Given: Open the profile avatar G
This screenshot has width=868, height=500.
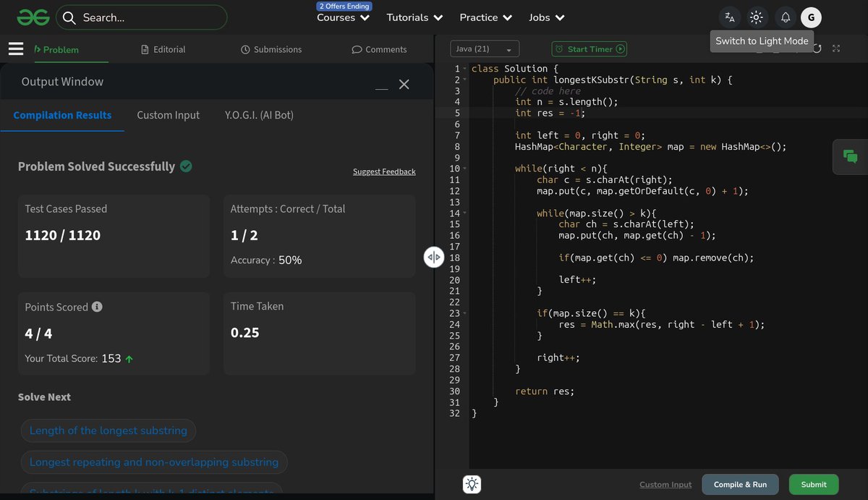Looking at the screenshot, I should tap(811, 17).
